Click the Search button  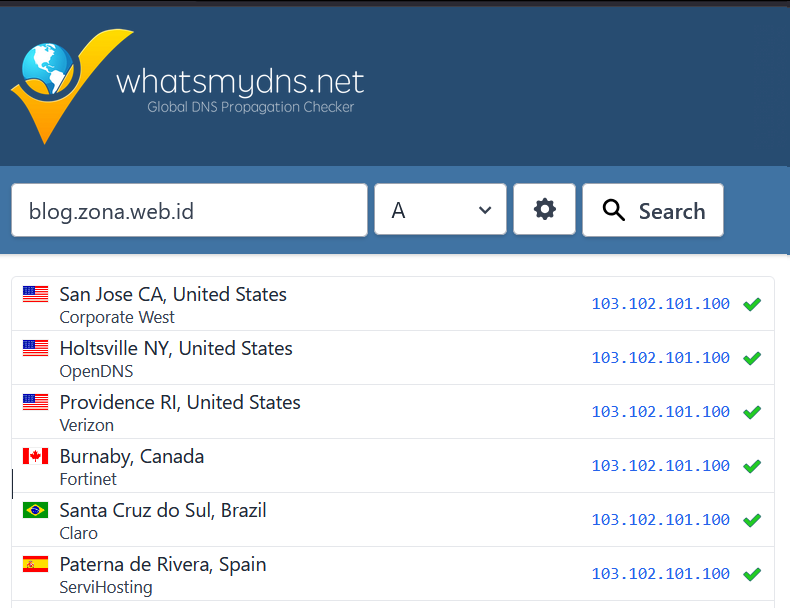(x=653, y=210)
